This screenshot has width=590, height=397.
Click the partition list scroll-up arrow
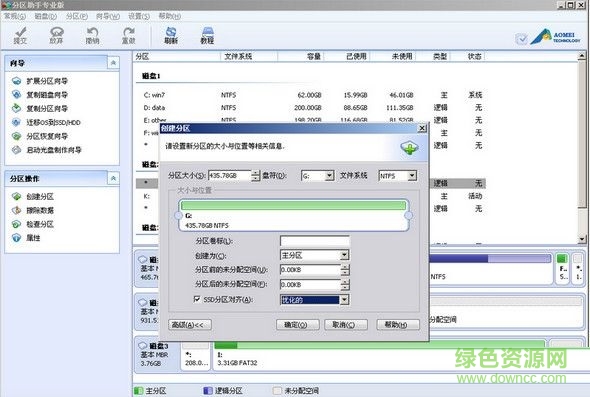click(582, 56)
